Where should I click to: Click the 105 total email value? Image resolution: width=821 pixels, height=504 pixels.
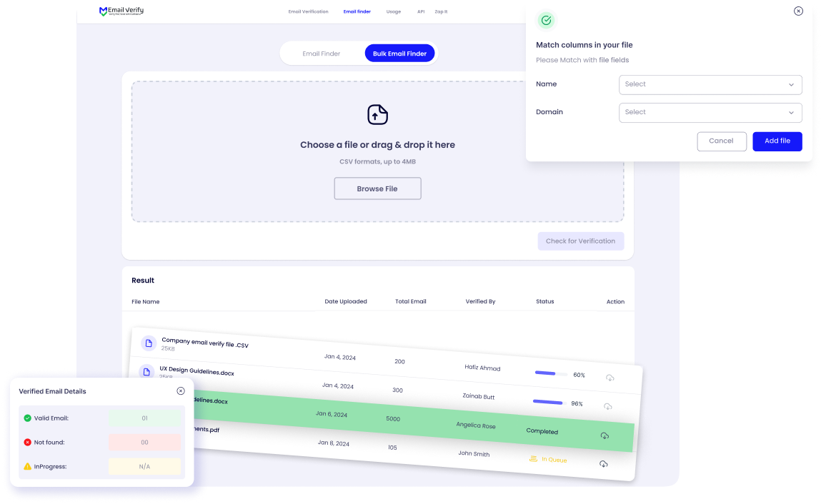point(393,448)
